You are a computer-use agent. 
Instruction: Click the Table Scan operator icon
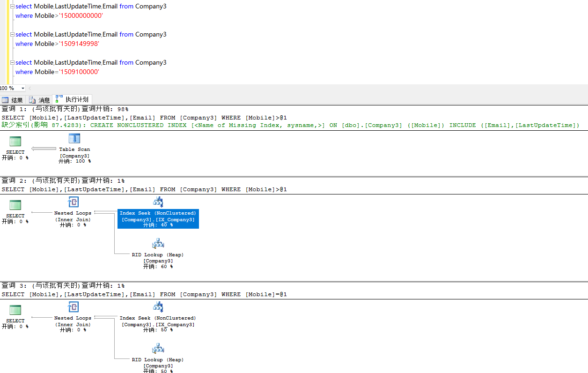click(74, 138)
